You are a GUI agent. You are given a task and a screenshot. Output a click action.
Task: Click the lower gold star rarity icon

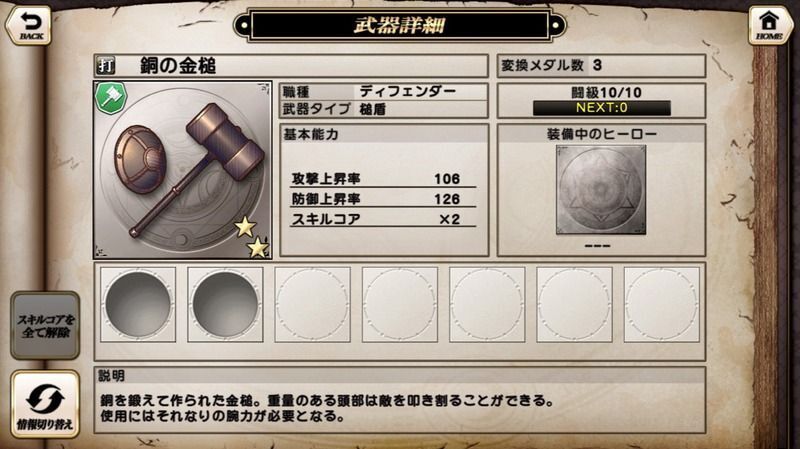tap(258, 247)
